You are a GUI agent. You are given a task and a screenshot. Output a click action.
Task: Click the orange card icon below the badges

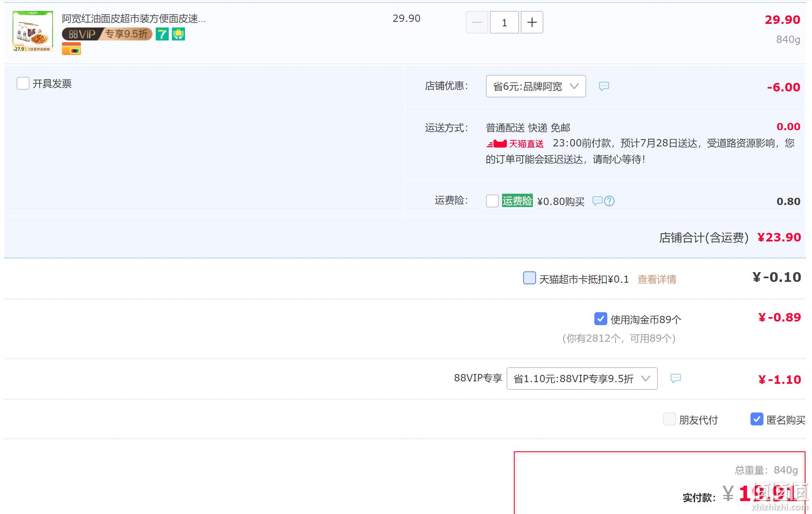[x=71, y=49]
